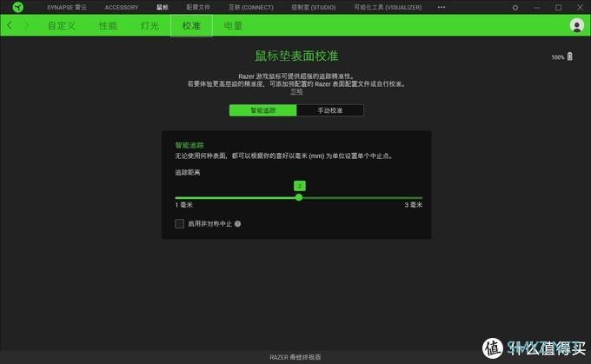Image resolution: width=591 pixels, height=364 pixels.
Task: Select the 手动校准 mode button
Action: tap(330, 110)
